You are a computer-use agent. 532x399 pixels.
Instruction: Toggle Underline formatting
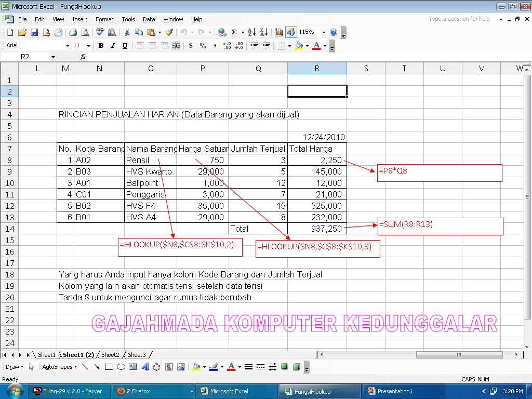[125, 46]
